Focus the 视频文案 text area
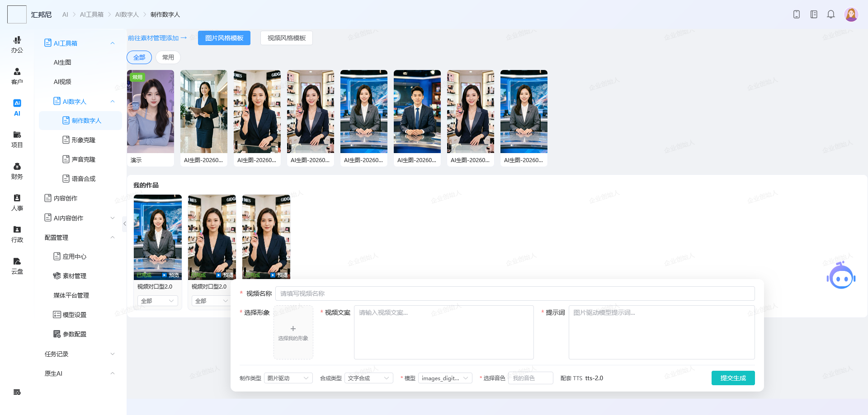Viewport: 868px width, 415px height. pos(443,332)
